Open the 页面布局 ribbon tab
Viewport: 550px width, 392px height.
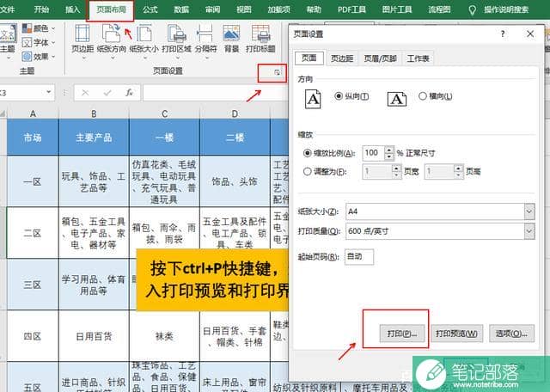[x=111, y=9]
